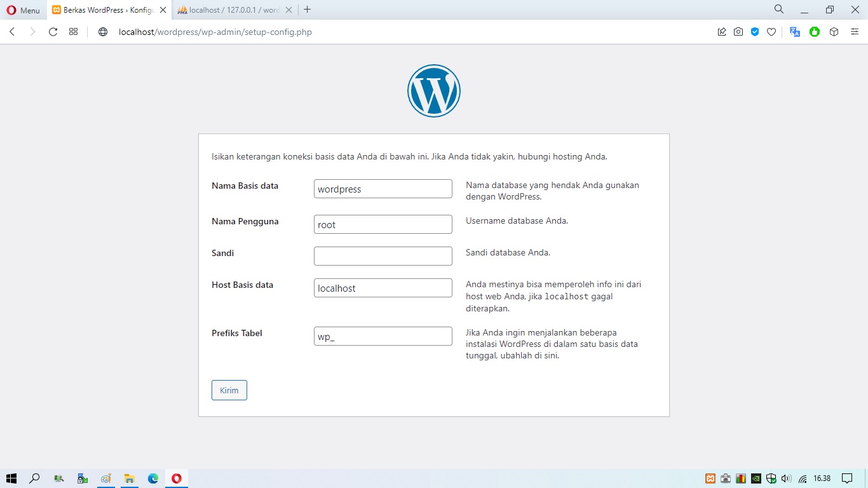Open the Easy Setup sliders icon
The height and width of the screenshot is (488, 868).
(x=855, y=32)
